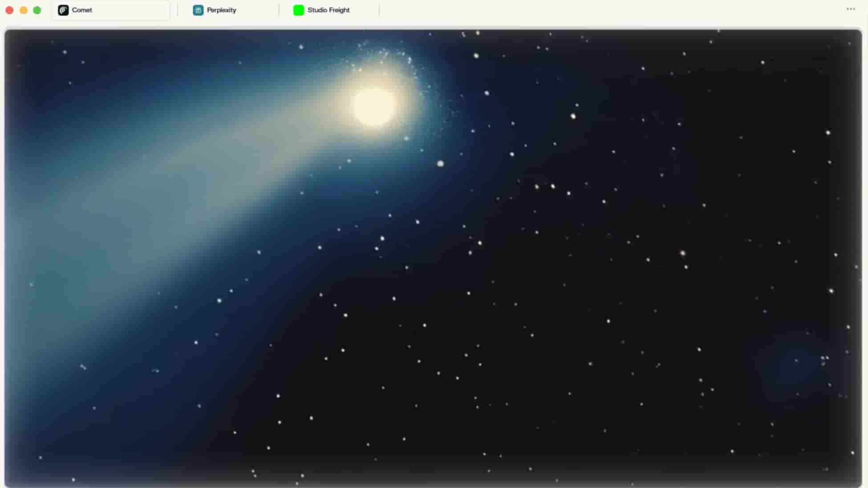868x488 pixels.
Task: Click the bright green square icon beside Studio Freight
Action: tap(298, 10)
